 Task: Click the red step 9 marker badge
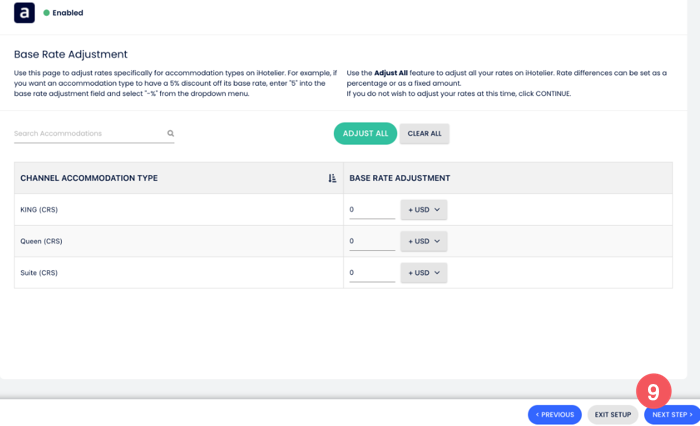click(x=653, y=391)
